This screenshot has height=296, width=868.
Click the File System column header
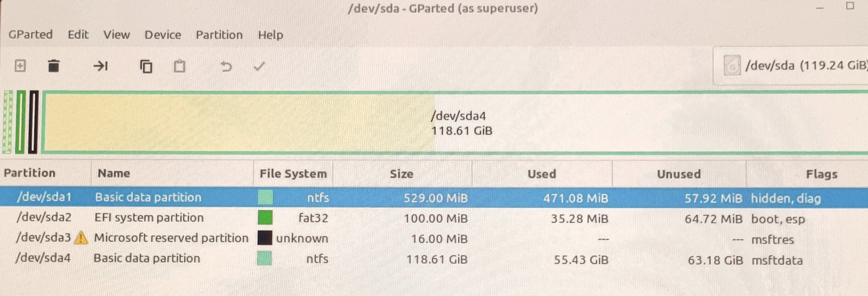pyautogui.click(x=293, y=174)
